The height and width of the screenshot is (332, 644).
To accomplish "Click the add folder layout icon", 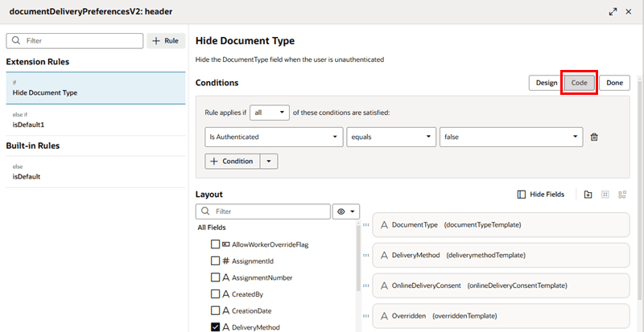I will tap(588, 195).
